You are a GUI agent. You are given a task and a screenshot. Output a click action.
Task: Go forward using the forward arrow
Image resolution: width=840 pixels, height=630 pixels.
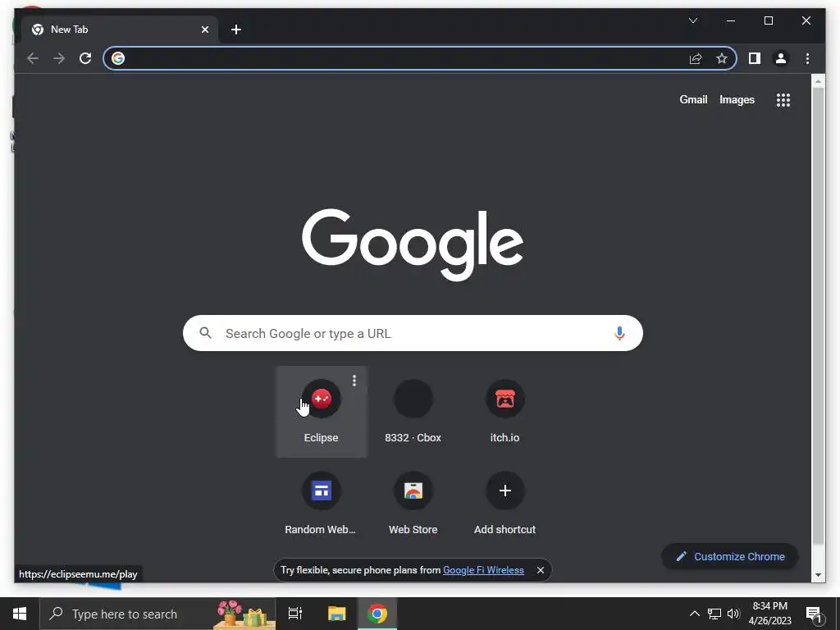tap(59, 58)
